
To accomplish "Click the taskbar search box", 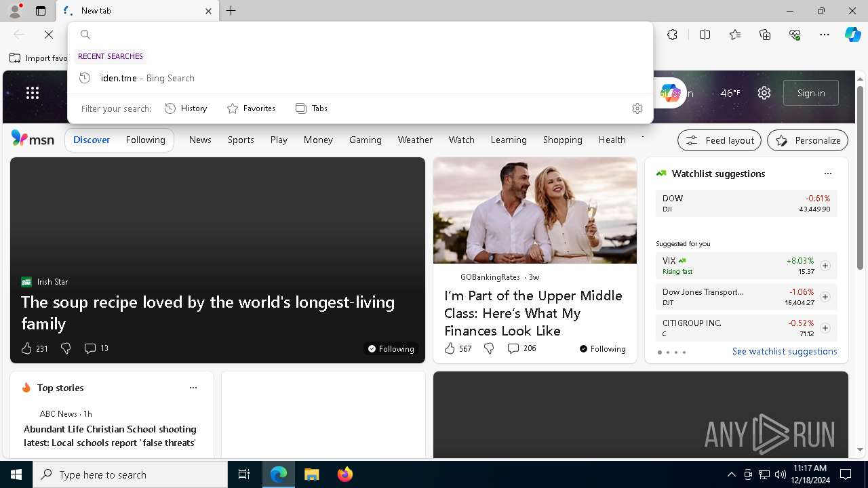I will (130, 474).
